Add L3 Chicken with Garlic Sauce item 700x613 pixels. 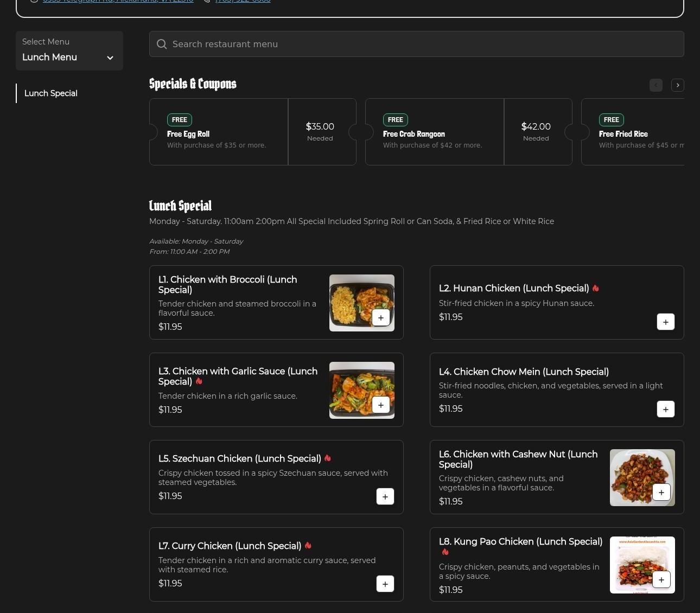[380, 405]
